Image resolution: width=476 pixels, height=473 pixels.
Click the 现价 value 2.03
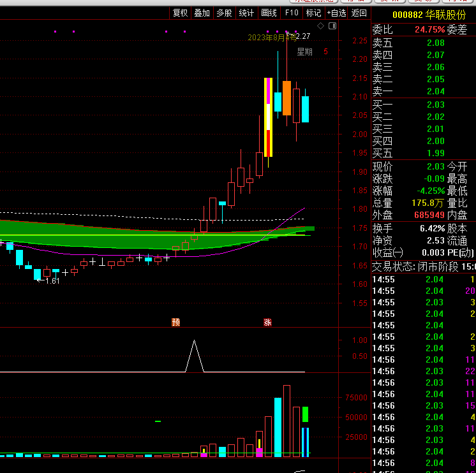point(436,167)
